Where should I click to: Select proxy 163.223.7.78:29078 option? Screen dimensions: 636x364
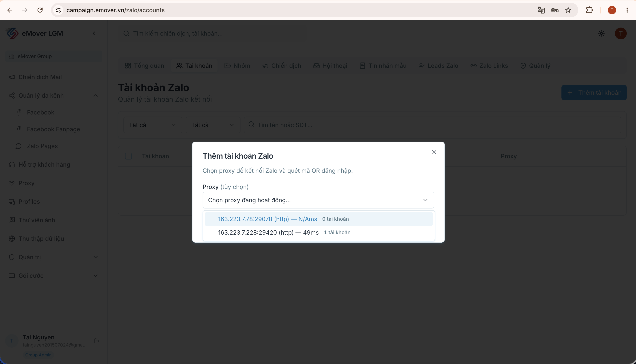click(319, 219)
